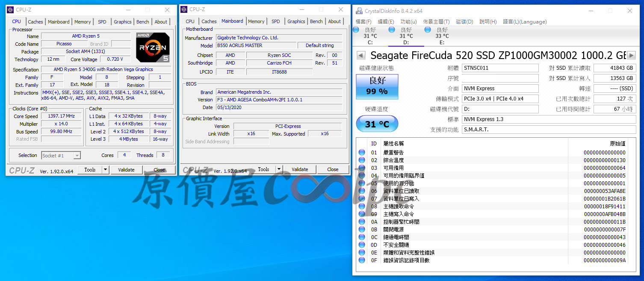Click the left CPU-Z window title icon
644x281 pixels.
[11, 9]
